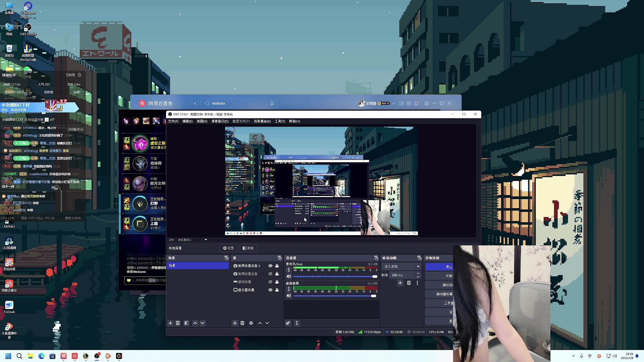Adjust 麦克风/Aux volume slider handle

[375, 277]
